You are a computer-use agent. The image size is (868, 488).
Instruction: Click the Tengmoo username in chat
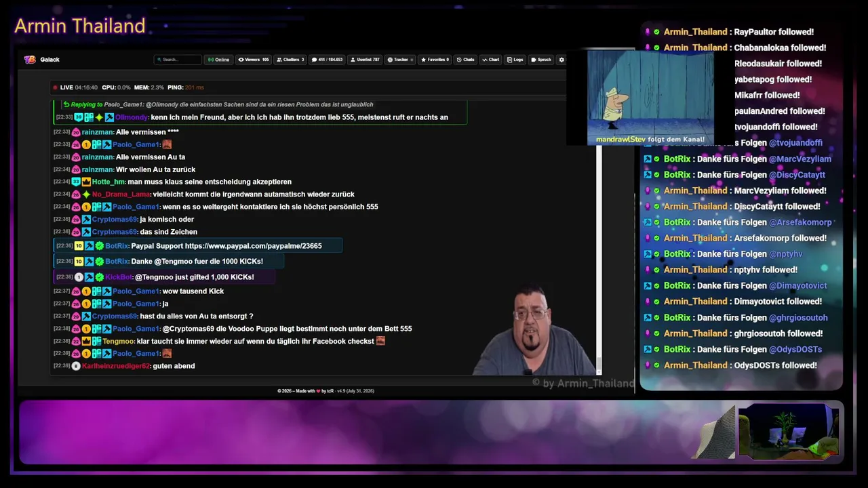(x=119, y=342)
